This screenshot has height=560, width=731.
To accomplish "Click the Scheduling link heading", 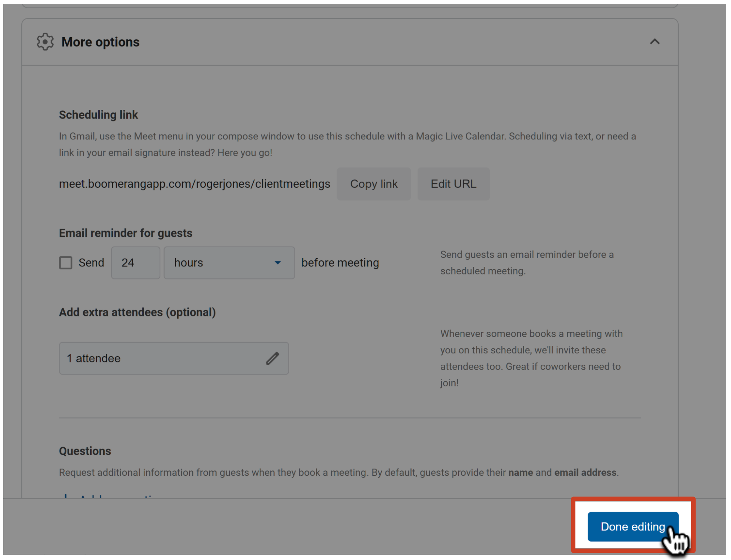I will pos(98,115).
